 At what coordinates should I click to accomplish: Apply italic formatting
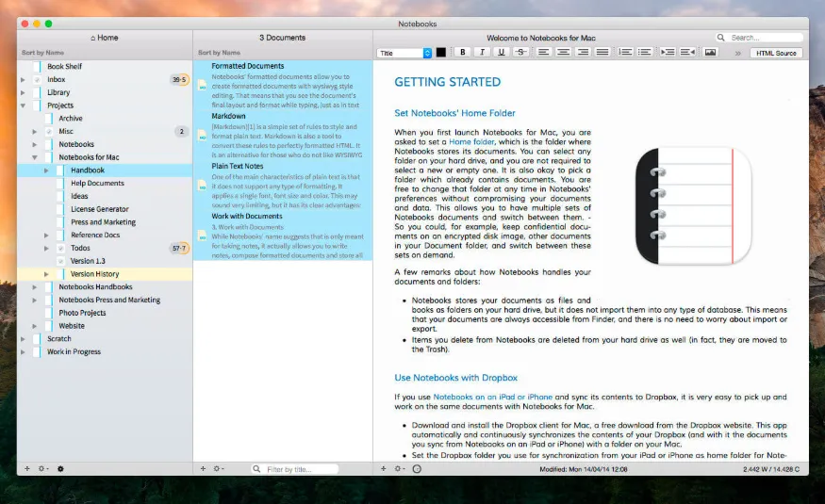pos(482,52)
